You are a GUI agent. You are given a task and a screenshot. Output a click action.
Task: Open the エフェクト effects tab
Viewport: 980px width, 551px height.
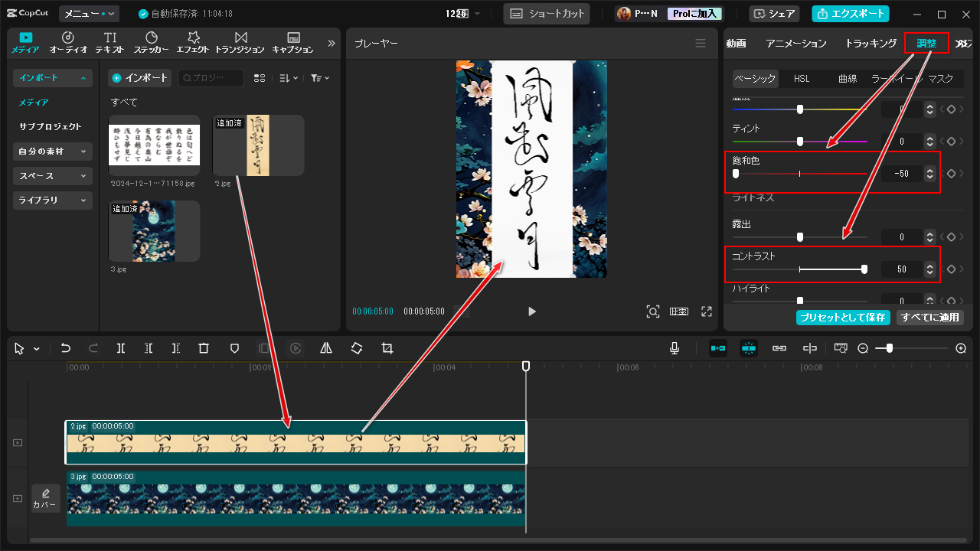(193, 43)
